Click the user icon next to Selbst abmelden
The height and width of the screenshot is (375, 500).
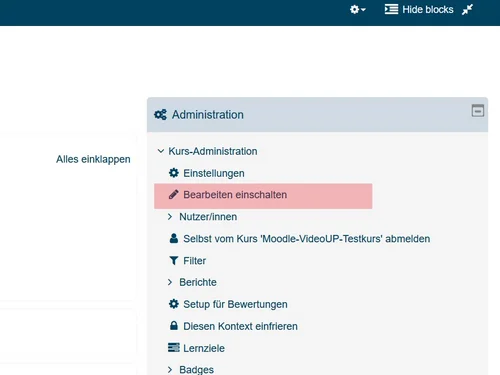(x=174, y=238)
